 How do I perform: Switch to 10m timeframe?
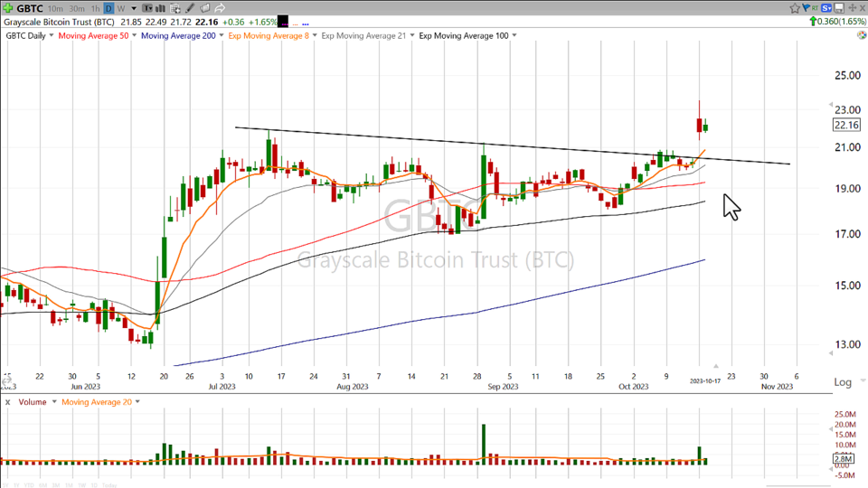[x=55, y=8]
